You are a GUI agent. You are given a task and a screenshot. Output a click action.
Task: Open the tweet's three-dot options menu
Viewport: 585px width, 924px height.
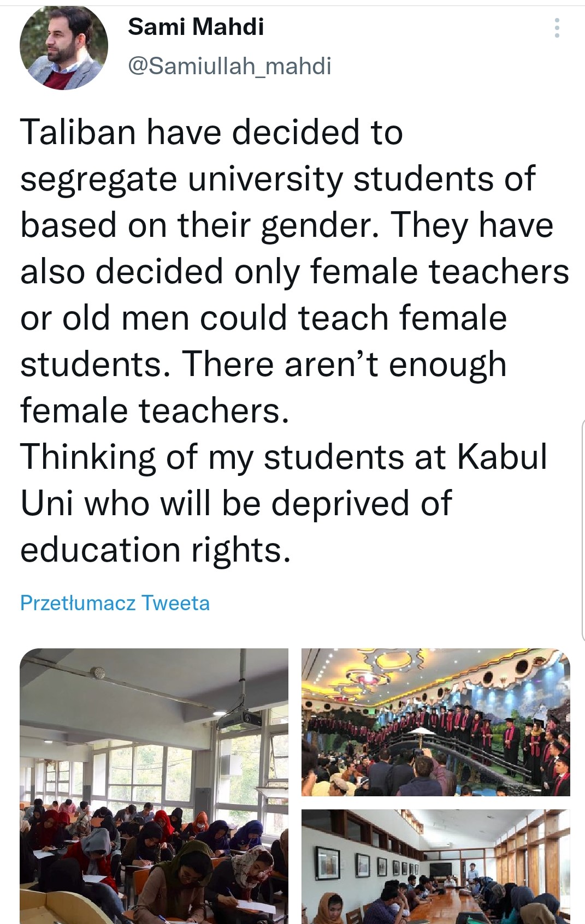pyautogui.click(x=557, y=28)
